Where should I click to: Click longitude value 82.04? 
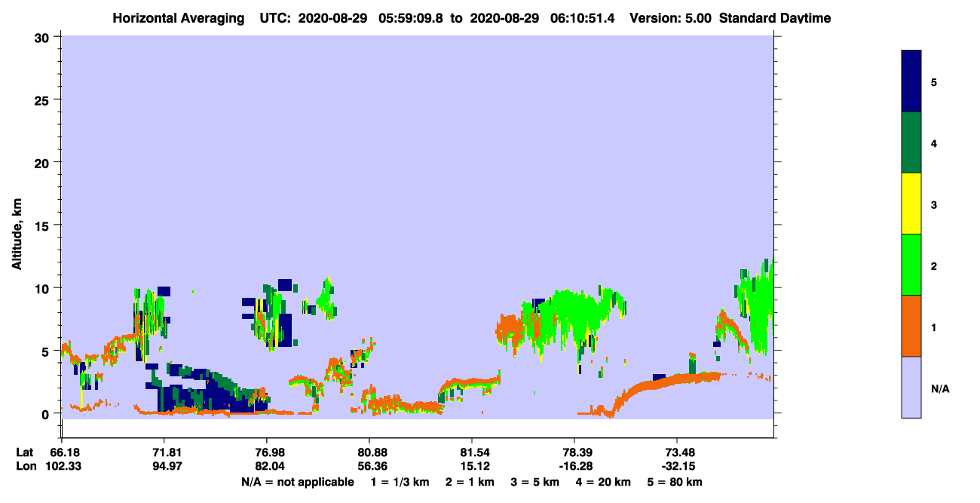click(x=267, y=467)
